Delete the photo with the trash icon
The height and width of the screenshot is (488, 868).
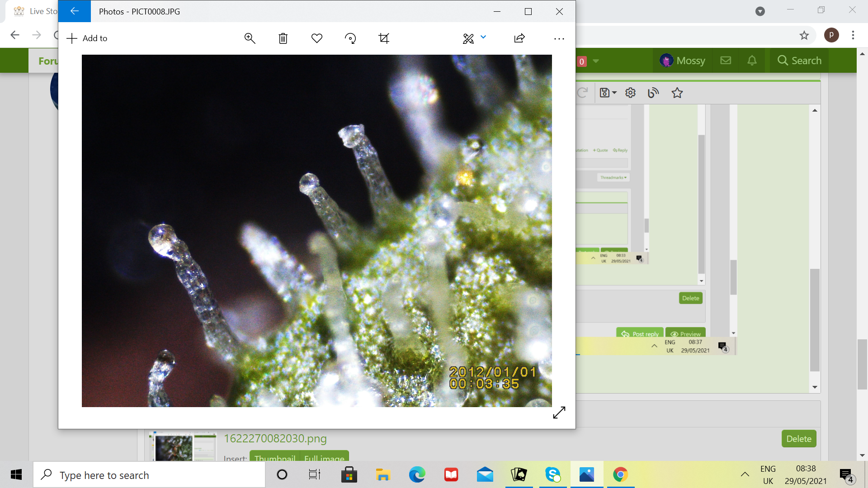(x=283, y=38)
